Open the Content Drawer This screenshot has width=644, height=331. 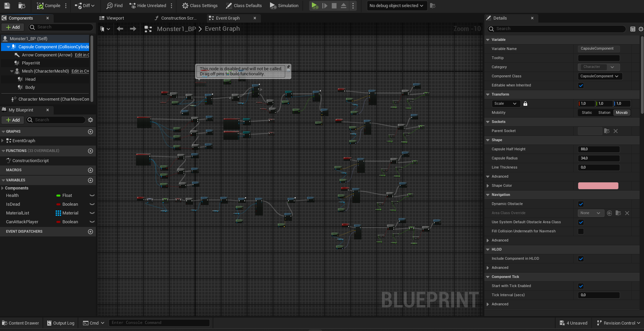click(21, 323)
